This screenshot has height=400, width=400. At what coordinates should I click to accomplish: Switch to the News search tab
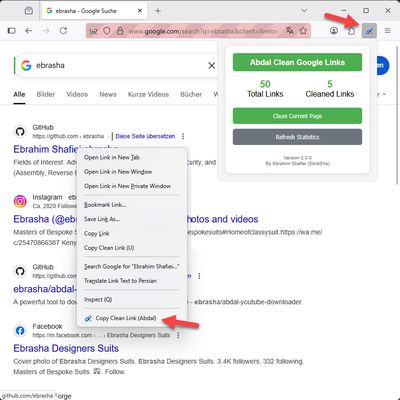(x=108, y=94)
